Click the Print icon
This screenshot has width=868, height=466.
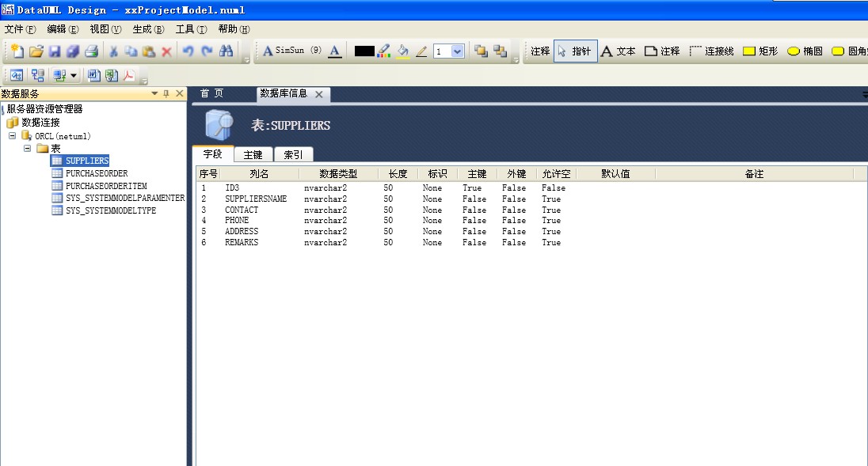[91, 51]
